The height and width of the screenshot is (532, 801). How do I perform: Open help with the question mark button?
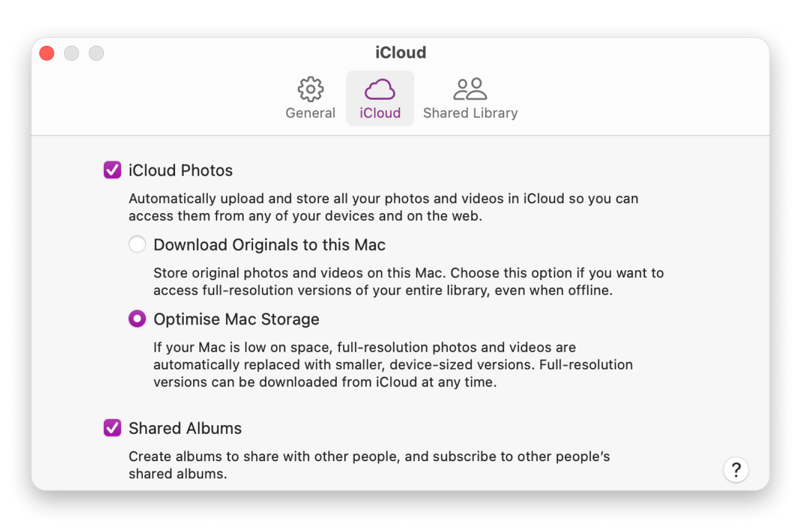tap(736, 469)
